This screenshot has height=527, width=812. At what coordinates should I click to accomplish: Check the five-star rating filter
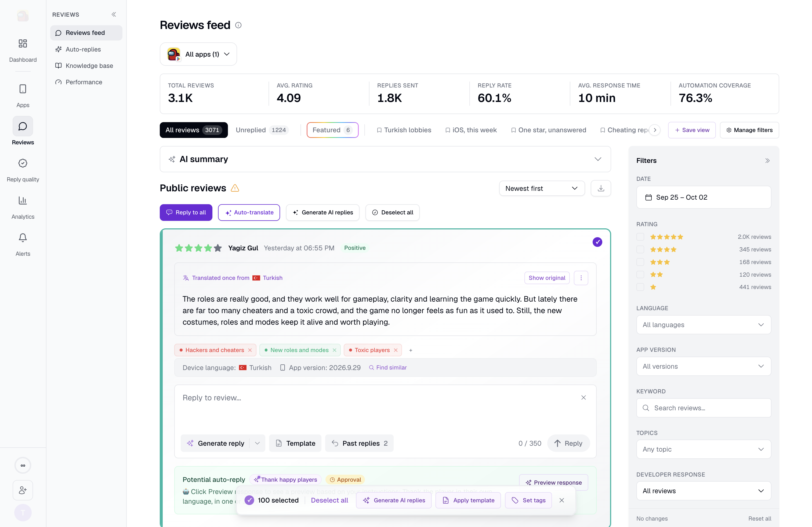coord(640,237)
